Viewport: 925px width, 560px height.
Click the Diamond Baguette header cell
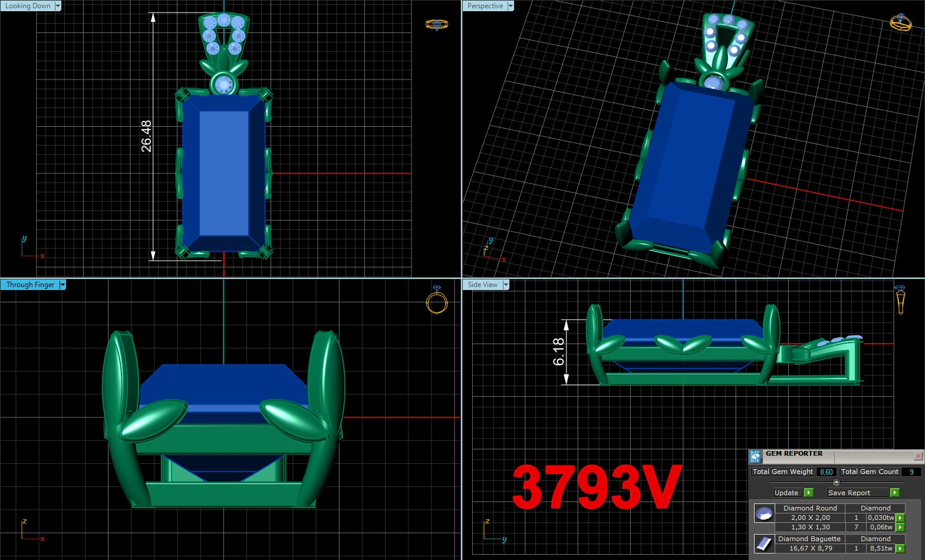(x=810, y=539)
